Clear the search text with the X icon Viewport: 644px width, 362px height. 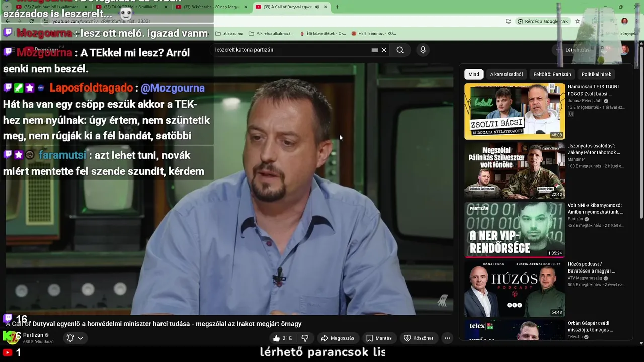[x=384, y=50]
